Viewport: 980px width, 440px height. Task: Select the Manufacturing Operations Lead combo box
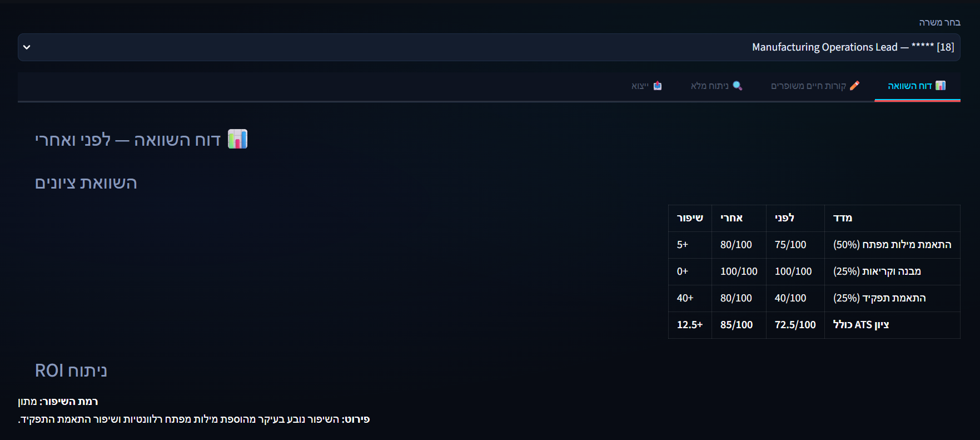tap(489, 47)
